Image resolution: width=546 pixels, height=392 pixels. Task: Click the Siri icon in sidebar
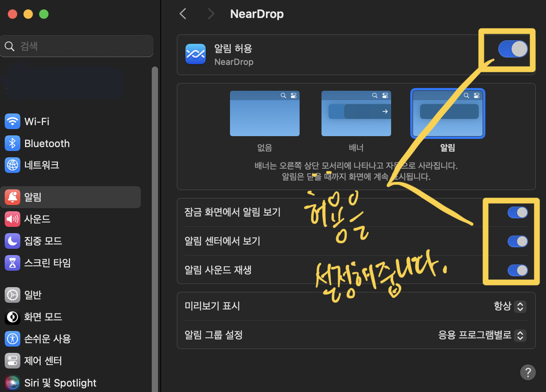pyautogui.click(x=13, y=383)
